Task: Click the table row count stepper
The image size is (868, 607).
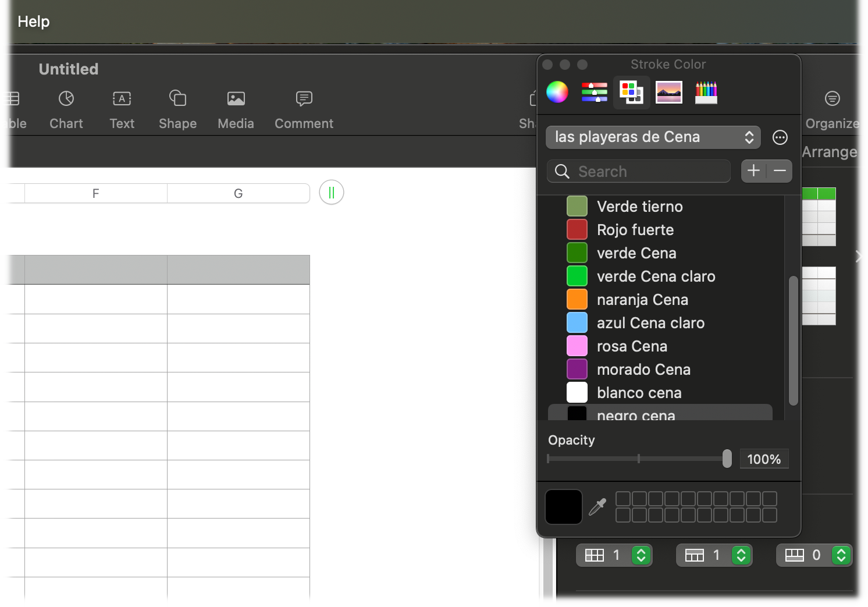Action: (641, 555)
